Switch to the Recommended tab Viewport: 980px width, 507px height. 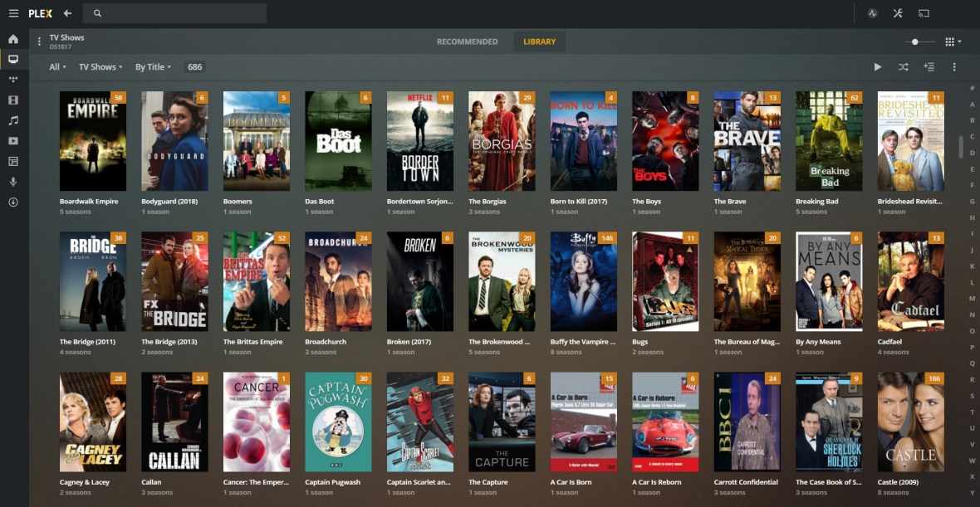point(468,41)
